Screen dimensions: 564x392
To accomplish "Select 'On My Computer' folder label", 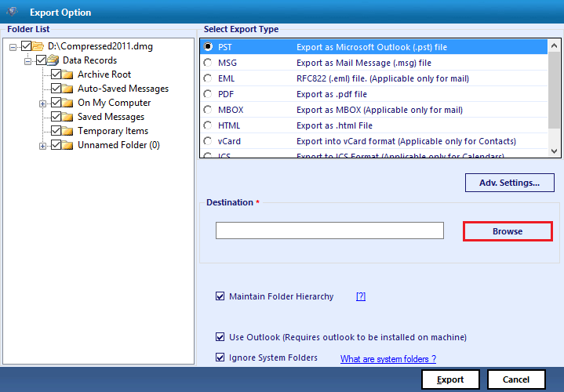I will pos(114,103).
